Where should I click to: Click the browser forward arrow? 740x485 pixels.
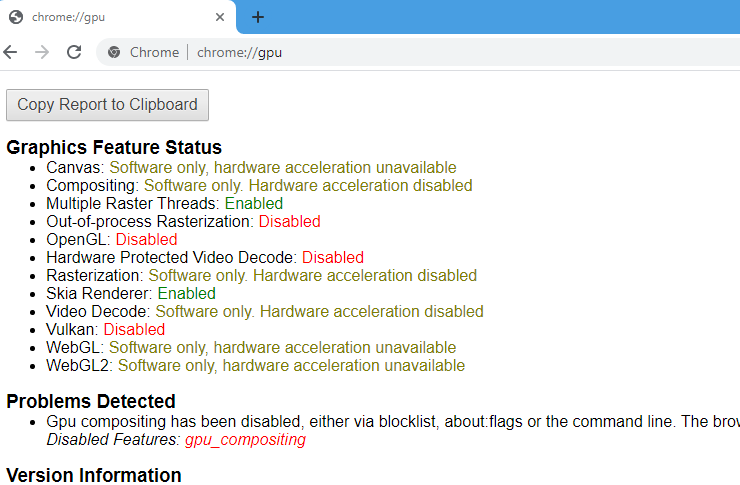(x=42, y=52)
